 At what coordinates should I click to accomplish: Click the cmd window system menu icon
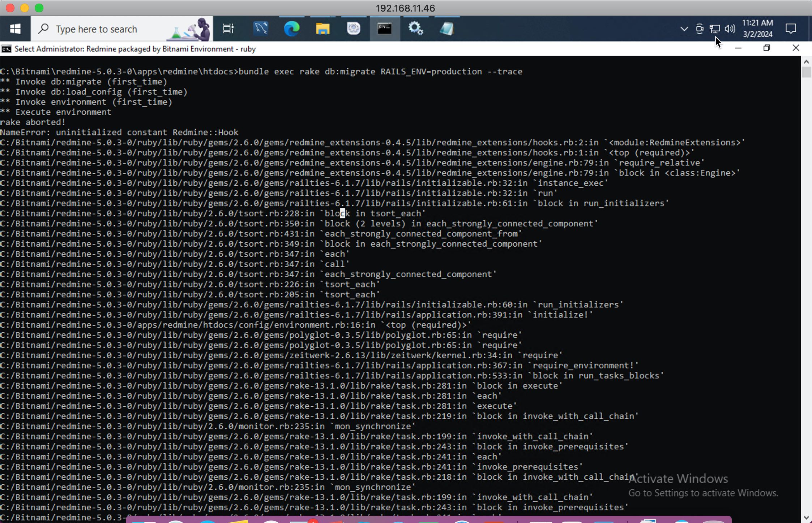6,49
